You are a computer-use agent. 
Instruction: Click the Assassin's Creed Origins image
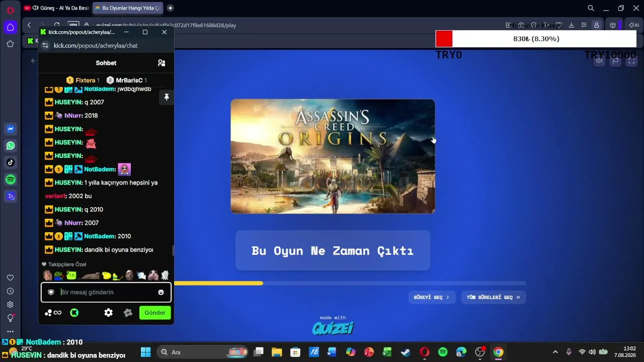(x=333, y=156)
